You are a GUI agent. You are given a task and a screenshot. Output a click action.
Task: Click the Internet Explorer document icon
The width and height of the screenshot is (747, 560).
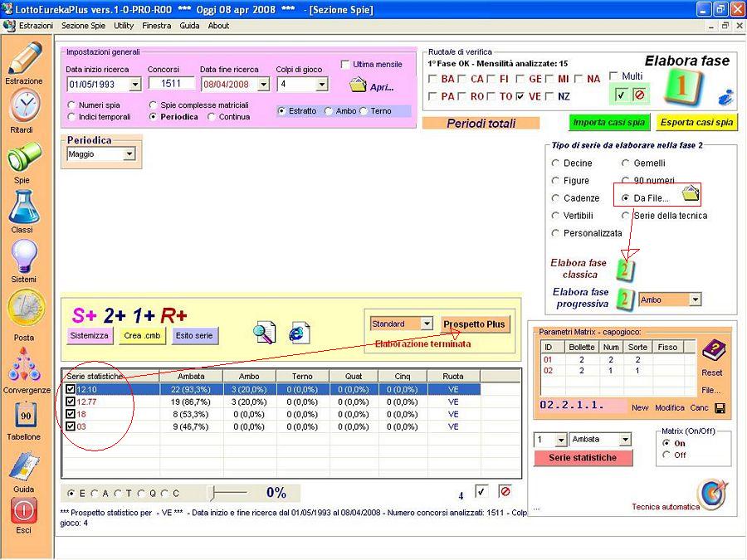(299, 333)
